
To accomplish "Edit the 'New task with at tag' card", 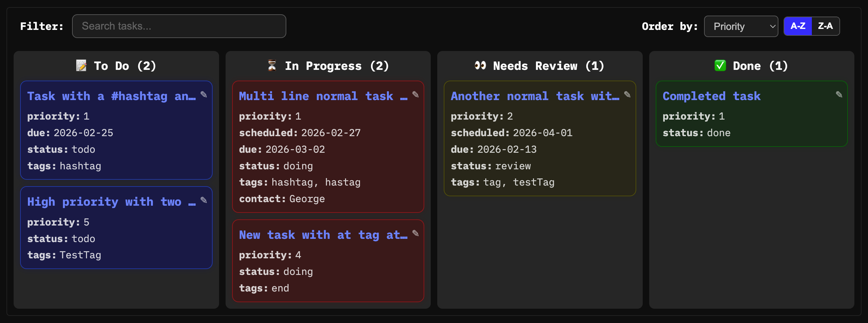I will click(415, 233).
